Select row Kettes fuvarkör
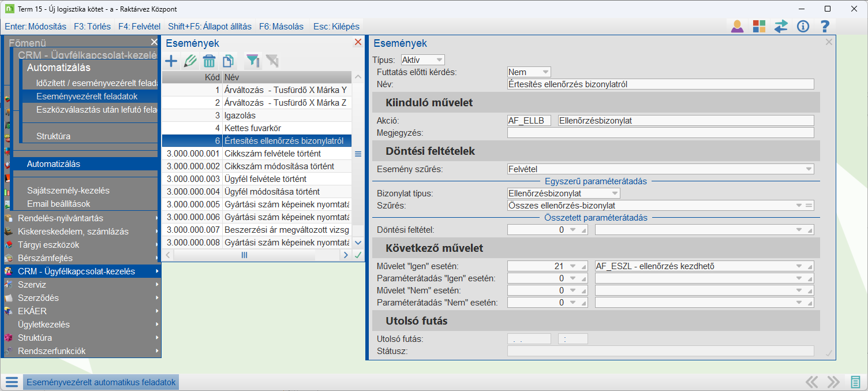 click(x=257, y=128)
